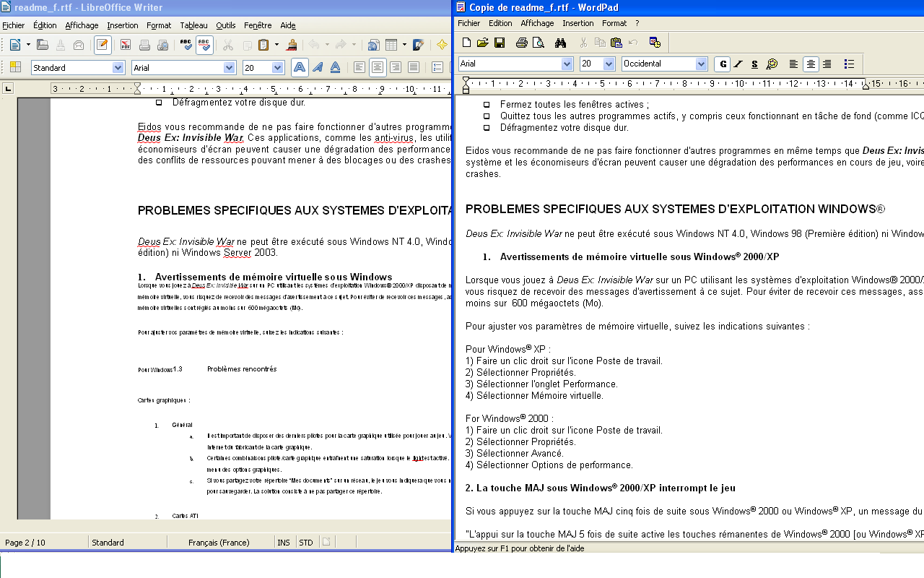Image resolution: width=924 pixels, height=578 pixels.
Task: Open the Styles and Formatting icon in LibreOffice
Action: (15, 67)
